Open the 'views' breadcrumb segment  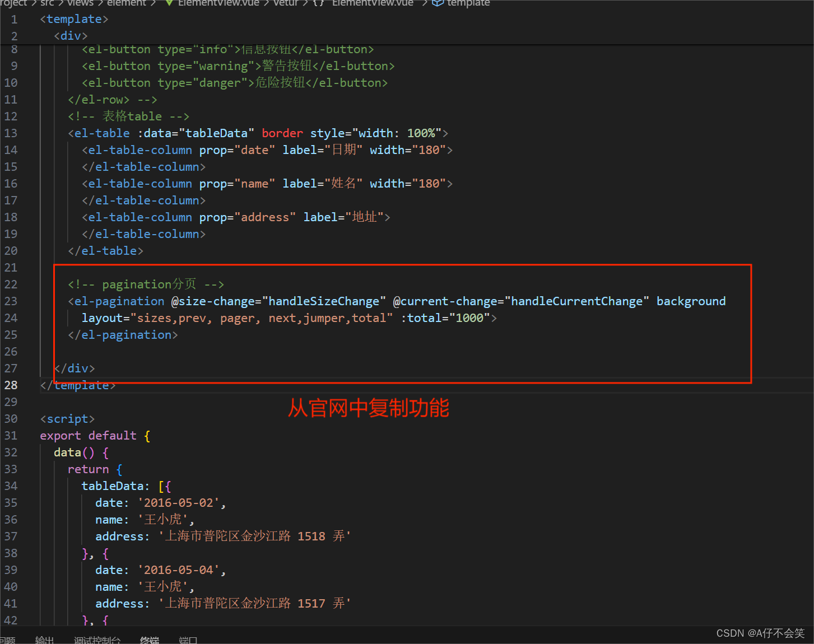[x=80, y=3]
